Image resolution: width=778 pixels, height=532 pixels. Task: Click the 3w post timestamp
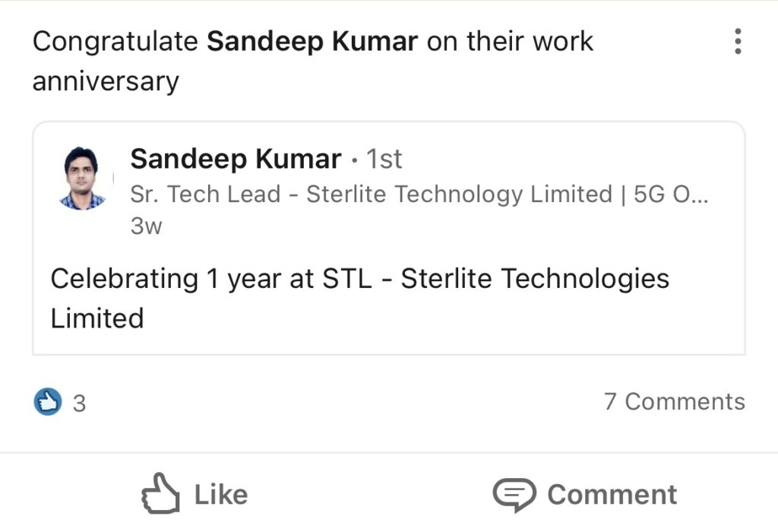coord(147,226)
